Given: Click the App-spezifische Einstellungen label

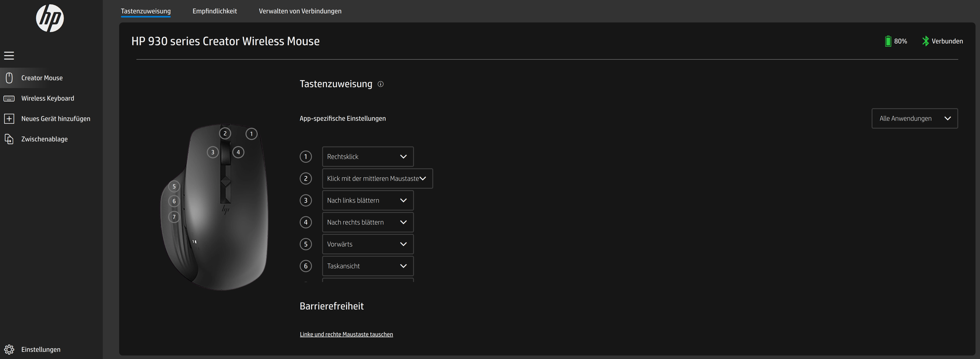Looking at the screenshot, I should click(342, 118).
